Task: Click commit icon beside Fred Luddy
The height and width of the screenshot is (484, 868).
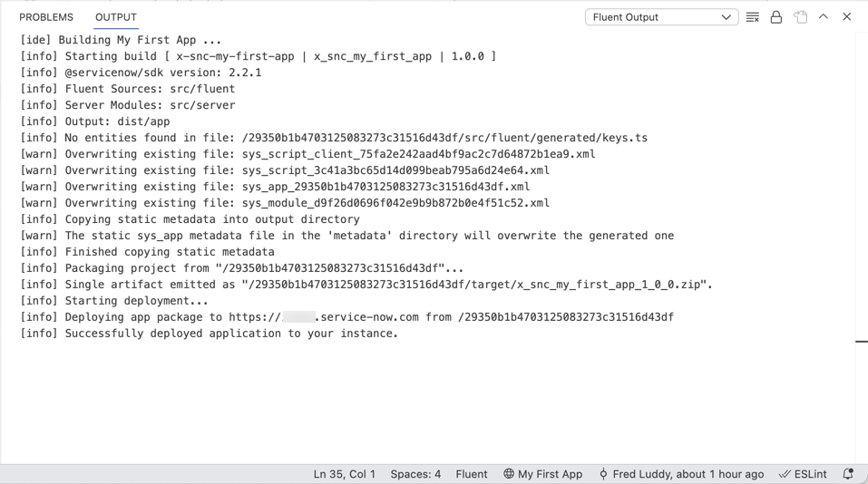Action: 603,474
